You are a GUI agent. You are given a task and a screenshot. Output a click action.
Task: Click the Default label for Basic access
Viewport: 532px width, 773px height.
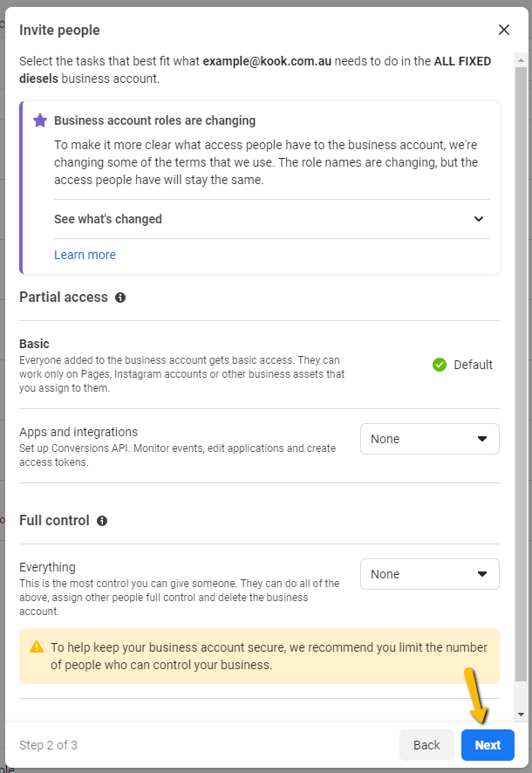pyautogui.click(x=473, y=365)
